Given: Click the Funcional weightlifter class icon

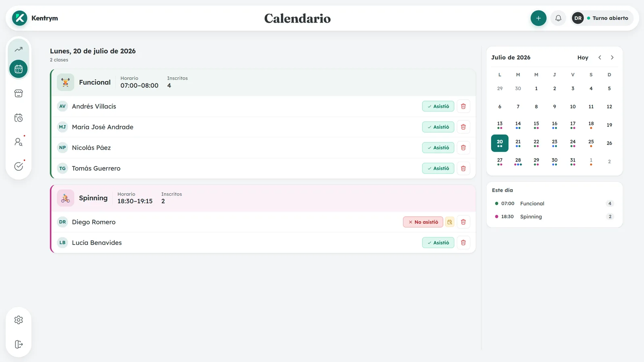Looking at the screenshot, I should click(66, 82).
